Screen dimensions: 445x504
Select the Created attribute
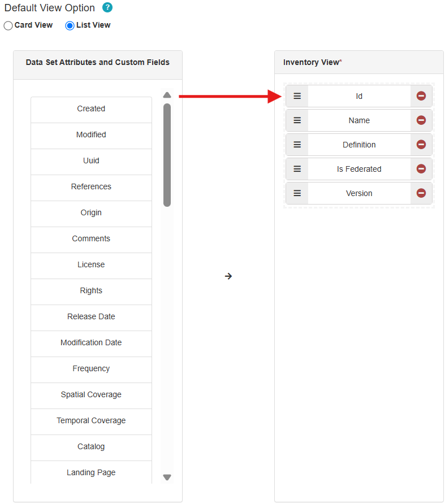pos(91,109)
